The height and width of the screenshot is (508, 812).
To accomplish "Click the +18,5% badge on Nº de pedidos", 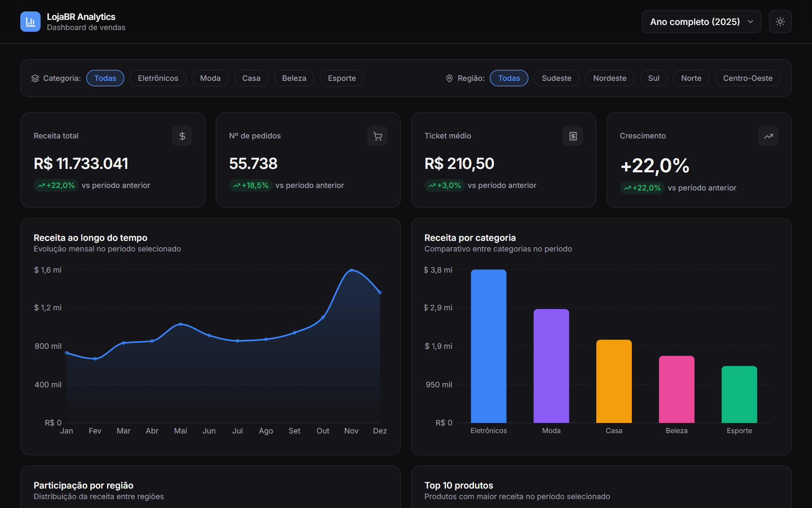I will (251, 185).
